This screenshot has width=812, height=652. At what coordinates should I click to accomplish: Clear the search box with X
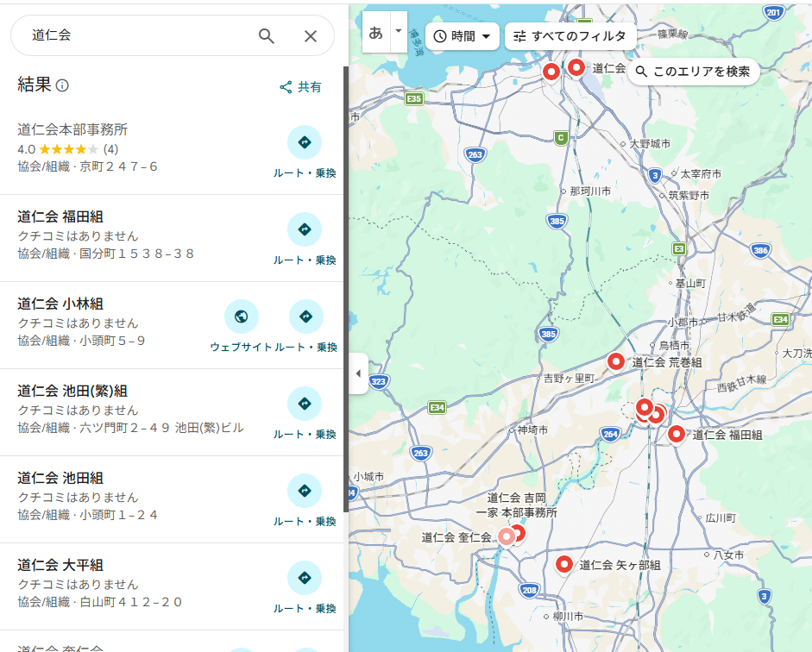pos(311,35)
